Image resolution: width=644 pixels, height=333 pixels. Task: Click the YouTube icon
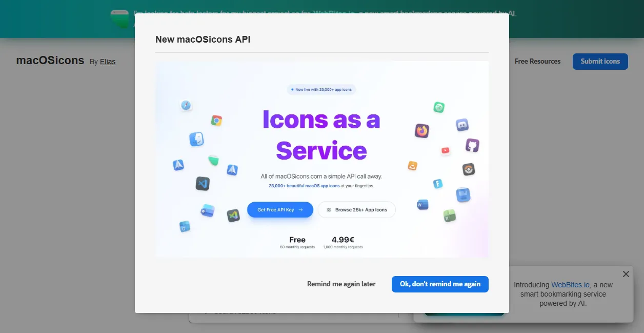tap(446, 150)
